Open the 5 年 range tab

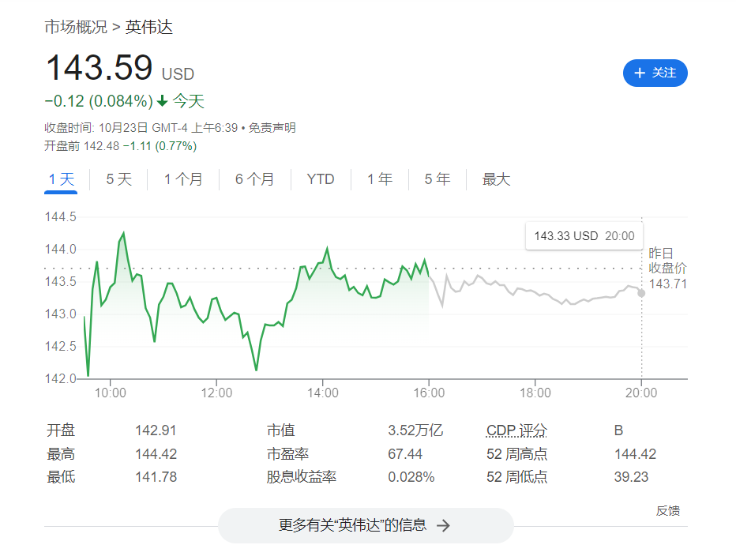coord(437,179)
